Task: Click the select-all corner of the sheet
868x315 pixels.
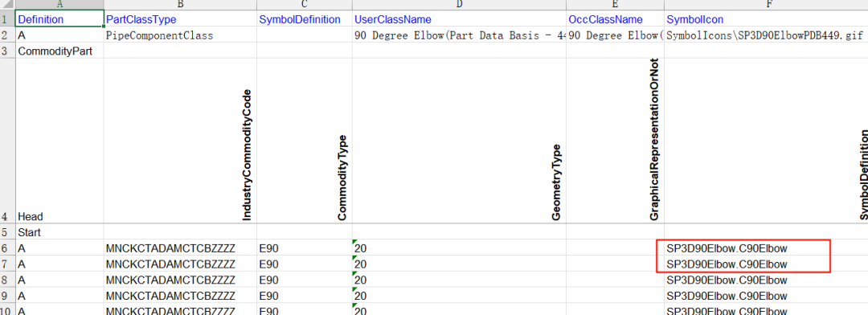Action: (x=8, y=5)
